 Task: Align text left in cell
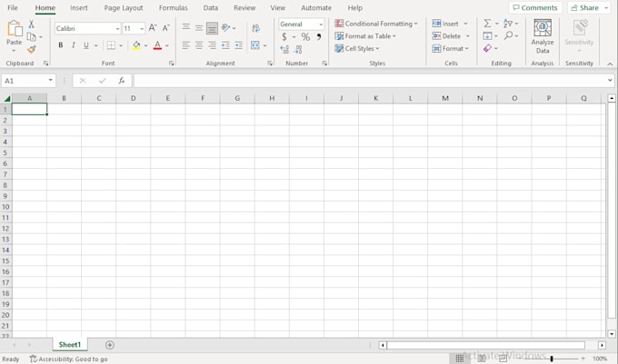(x=186, y=45)
